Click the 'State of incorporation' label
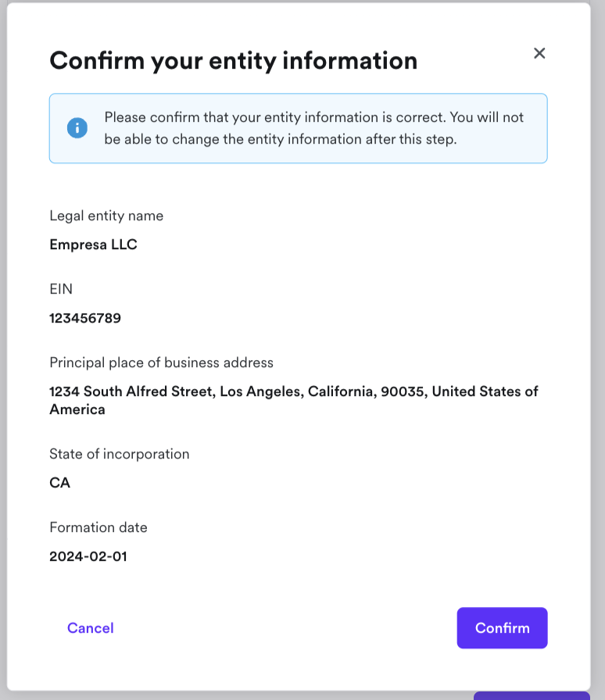Viewport: 605px width, 700px height. pos(119,454)
